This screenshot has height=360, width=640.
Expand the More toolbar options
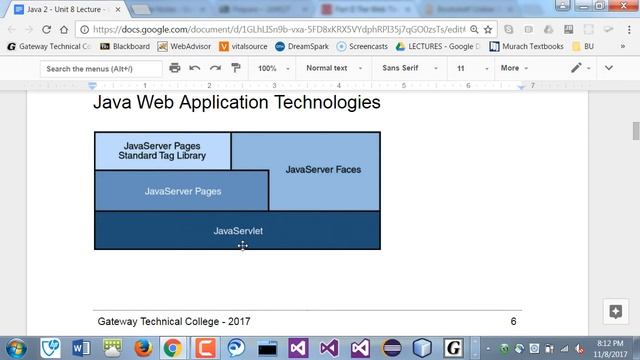[x=514, y=68]
